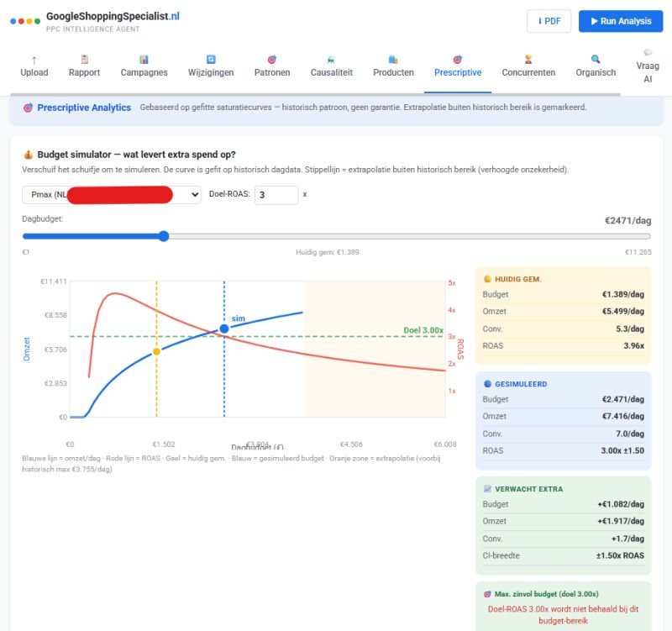Click the Run Analysis button
The width and height of the screenshot is (672, 631).
point(621,21)
